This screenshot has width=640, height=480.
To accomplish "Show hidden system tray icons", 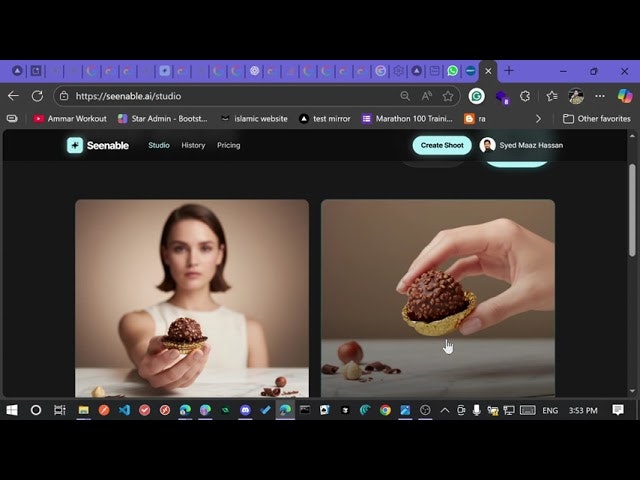I will point(445,410).
